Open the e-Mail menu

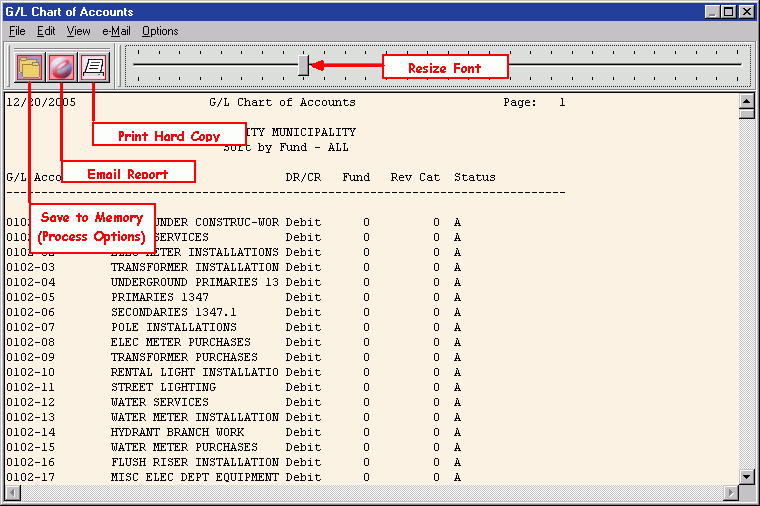(116, 31)
